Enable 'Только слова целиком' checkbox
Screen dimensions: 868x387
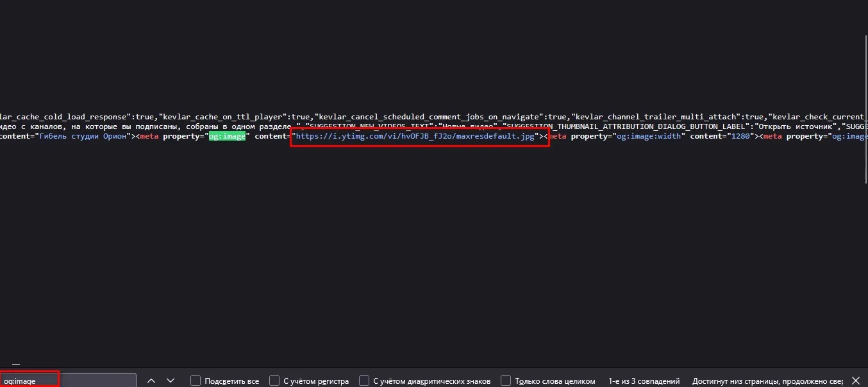(506, 381)
